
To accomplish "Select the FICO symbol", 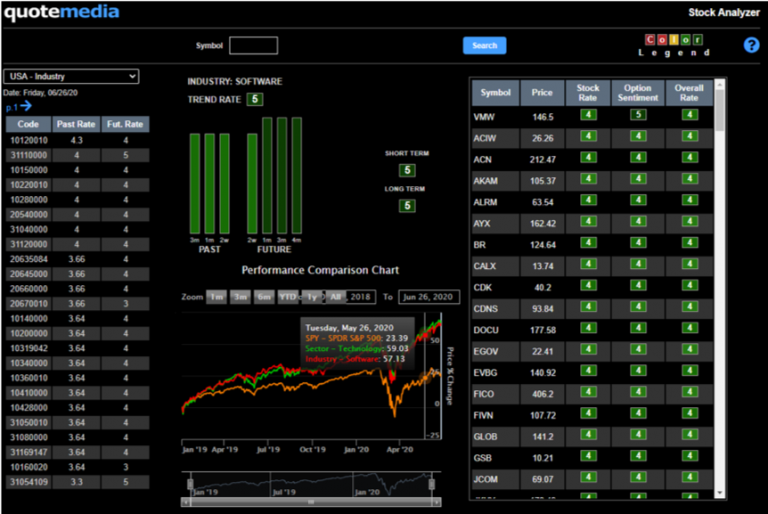I will click(x=484, y=394).
